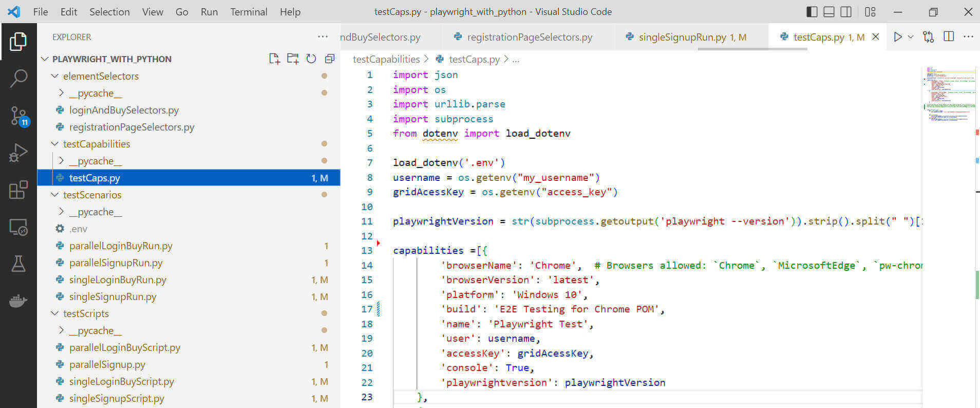Image resolution: width=980 pixels, height=408 pixels.
Task: Open the Terminal menu
Action: [249, 12]
